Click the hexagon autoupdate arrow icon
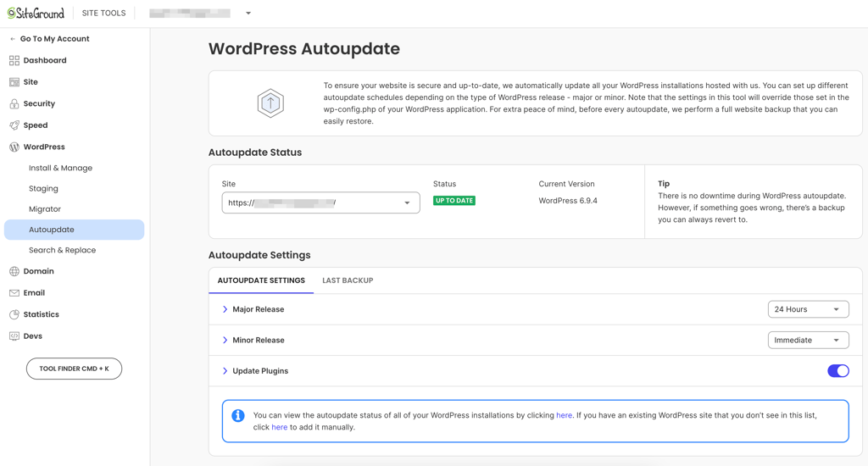The height and width of the screenshot is (466, 868). 270,103
